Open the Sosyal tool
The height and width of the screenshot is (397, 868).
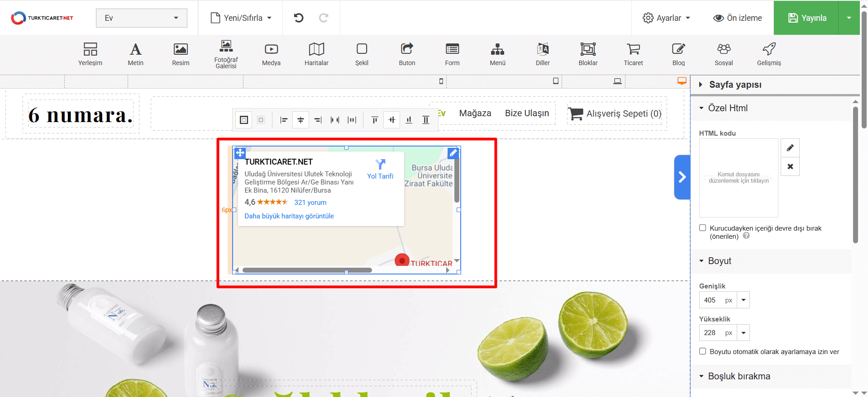click(724, 54)
